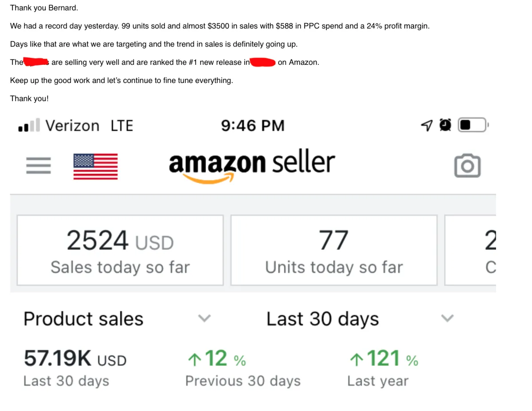
Task: Tap the cellular signal bars icon
Action: (29, 126)
